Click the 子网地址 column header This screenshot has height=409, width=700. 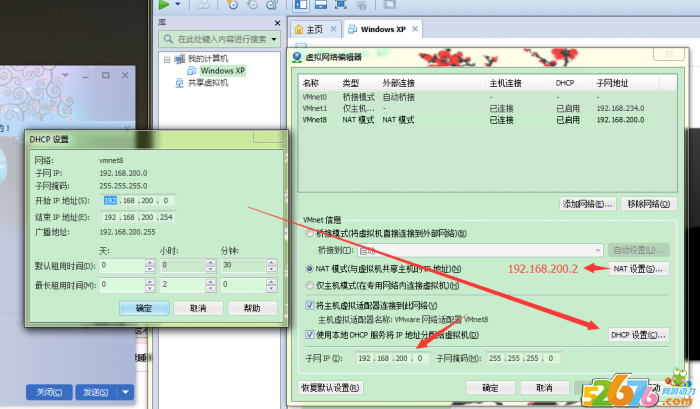pyautogui.click(x=625, y=83)
